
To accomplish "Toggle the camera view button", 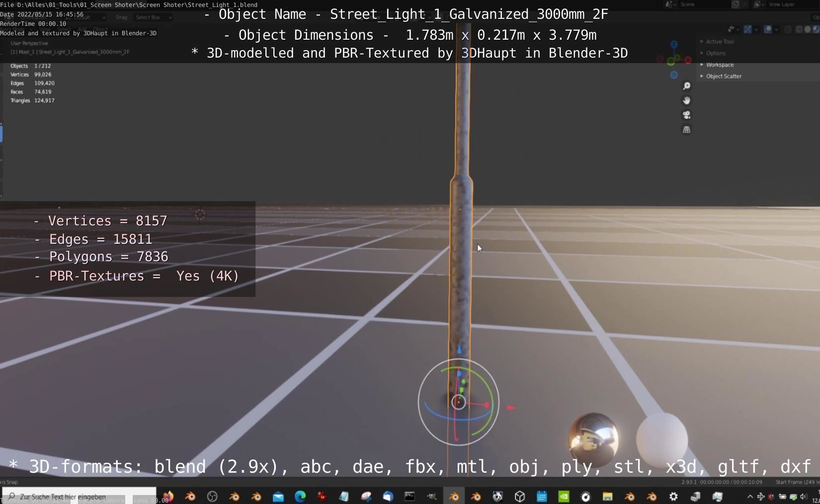I will click(x=686, y=115).
